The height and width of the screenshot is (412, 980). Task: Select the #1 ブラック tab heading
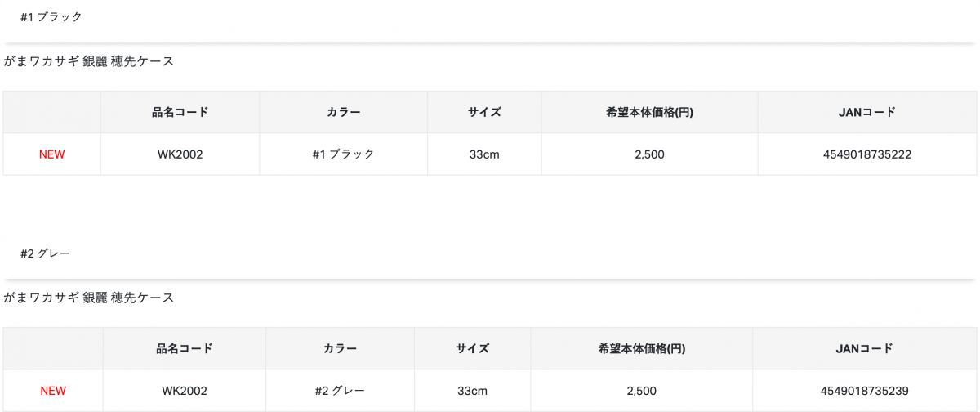click(51, 17)
